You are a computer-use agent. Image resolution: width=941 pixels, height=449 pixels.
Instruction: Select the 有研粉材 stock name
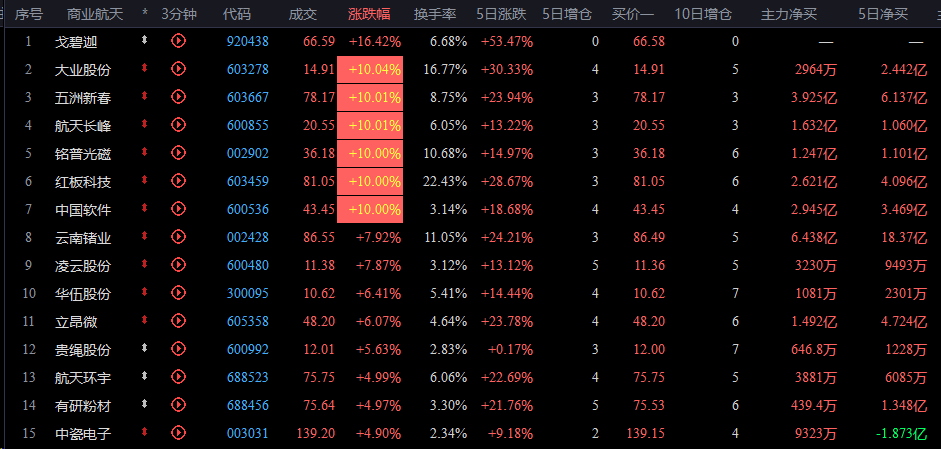[83, 406]
